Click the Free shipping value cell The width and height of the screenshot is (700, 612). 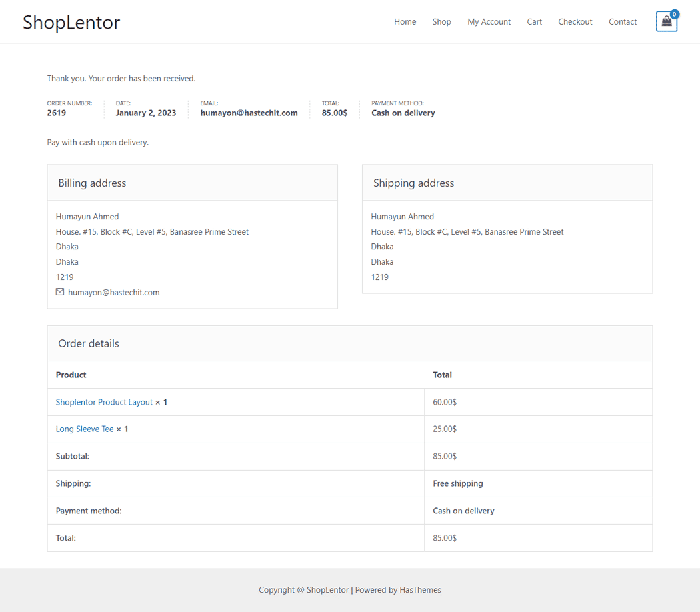point(458,484)
